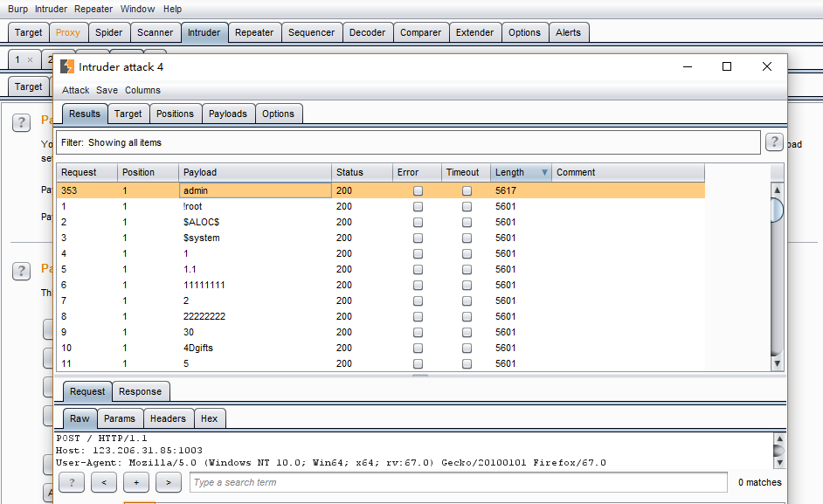Image resolution: width=823 pixels, height=504 pixels.
Task: Switch to Alerts tab in main window
Action: click(x=569, y=32)
